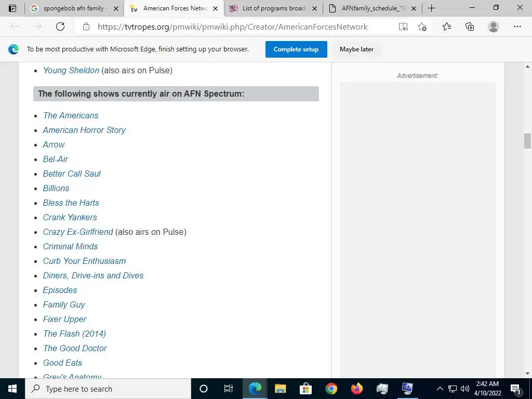Open volume control tray icon
Viewport: 532px width, 399px height.
pyautogui.click(x=465, y=389)
